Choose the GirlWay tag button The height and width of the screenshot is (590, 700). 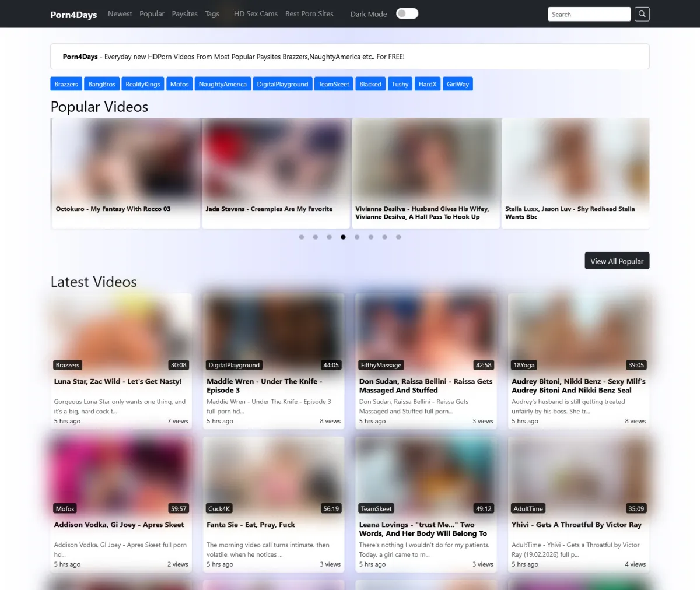(457, 84)
